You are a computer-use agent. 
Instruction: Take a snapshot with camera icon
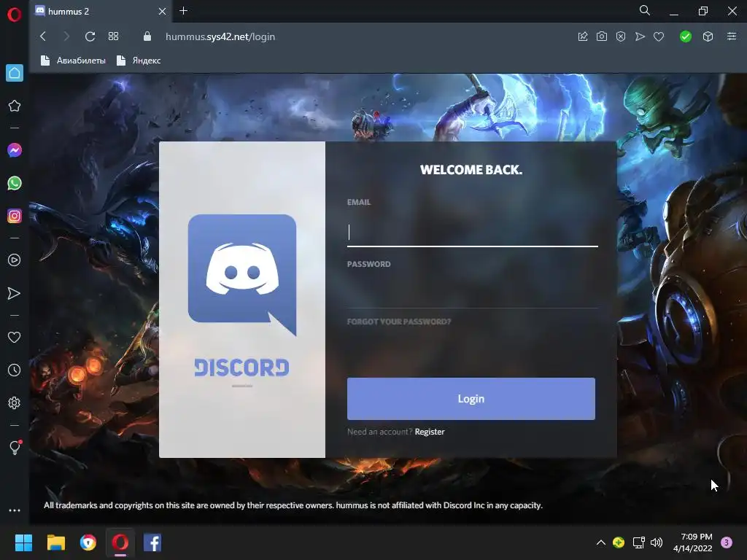pos(602,36)
